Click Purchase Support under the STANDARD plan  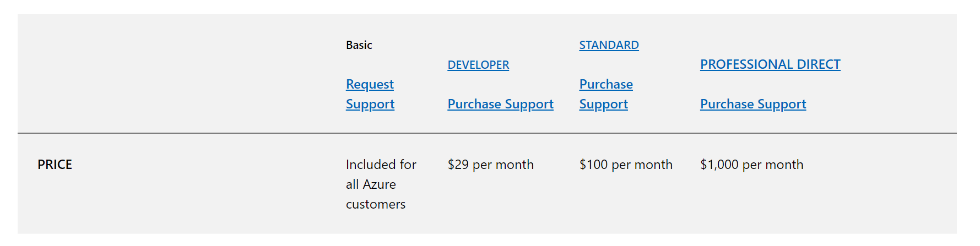pos(606,94)
